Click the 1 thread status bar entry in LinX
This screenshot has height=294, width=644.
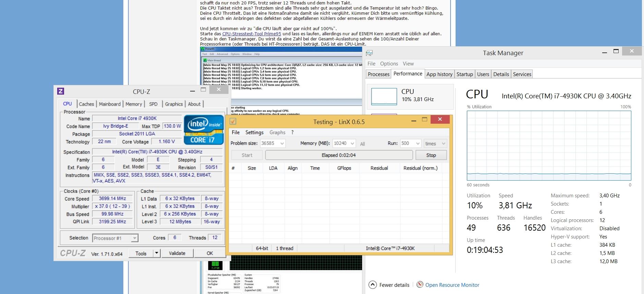pyautogui.click(x=284, y=248)
